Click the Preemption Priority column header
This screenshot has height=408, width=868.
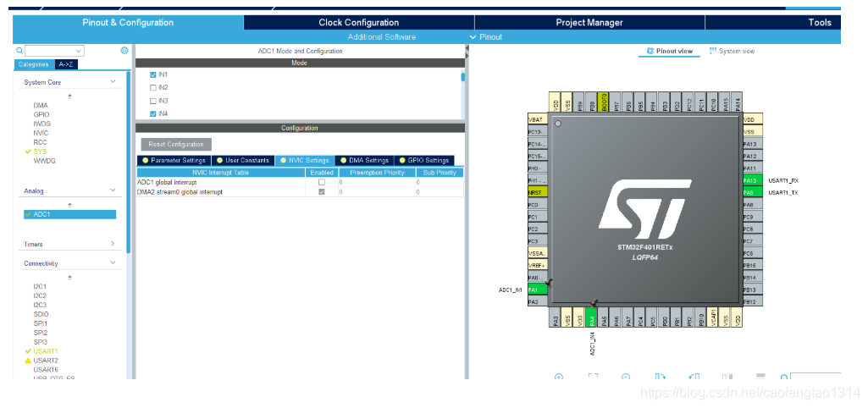tap(377, 173)
